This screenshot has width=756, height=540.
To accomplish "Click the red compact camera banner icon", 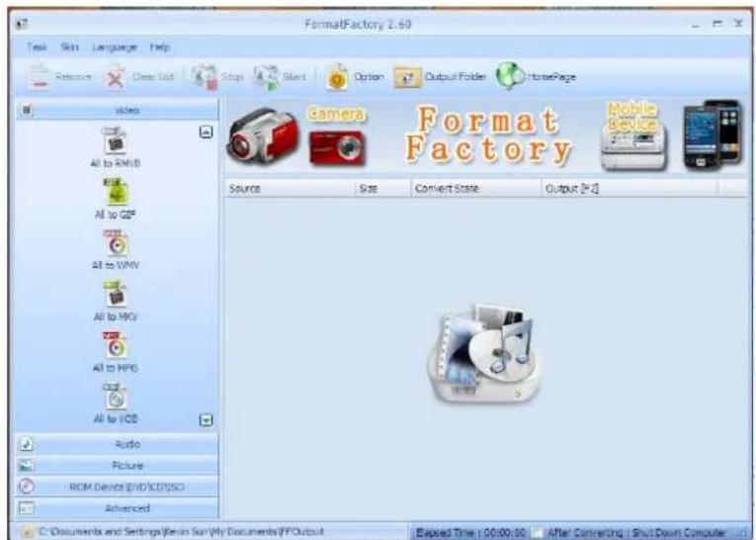I will pyautogui.click(x=337, y=147).
